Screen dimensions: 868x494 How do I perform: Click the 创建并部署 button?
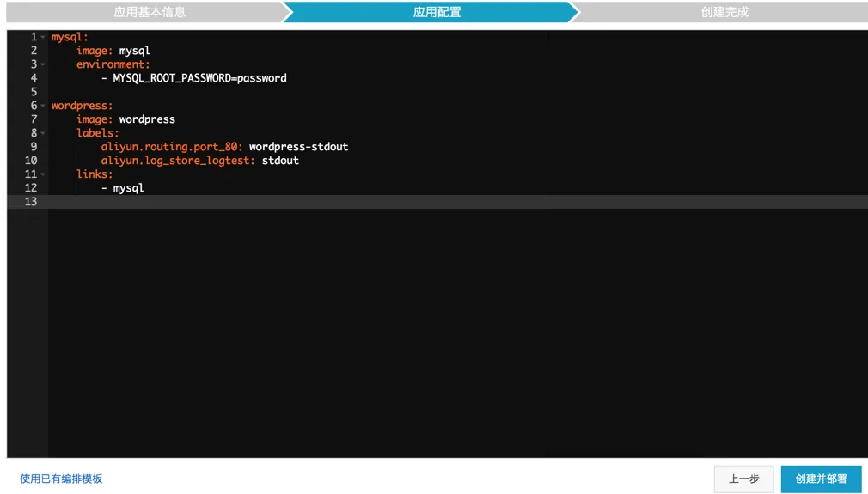click(x=821, y=479)
